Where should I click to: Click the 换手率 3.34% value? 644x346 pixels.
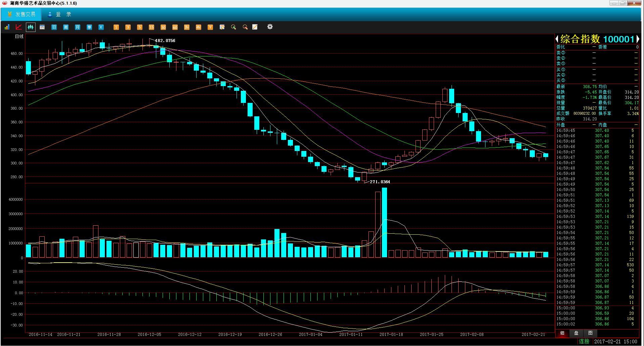click(x=633, y=114)
